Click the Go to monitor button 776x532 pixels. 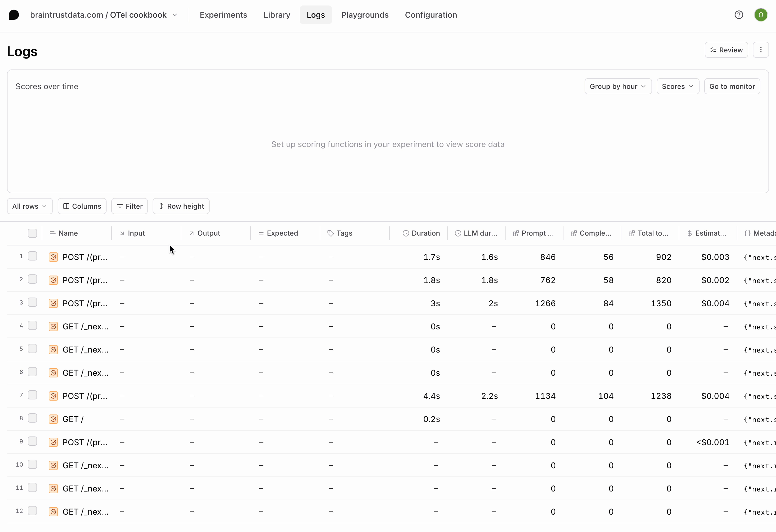click(x=732, y=86)
